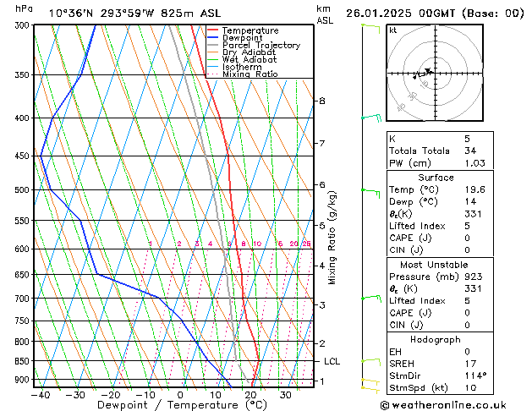The width and height of the screenshot is (532, 411).
Task: Select the 600 hPa pressure axis label
Action: [24, 249]
